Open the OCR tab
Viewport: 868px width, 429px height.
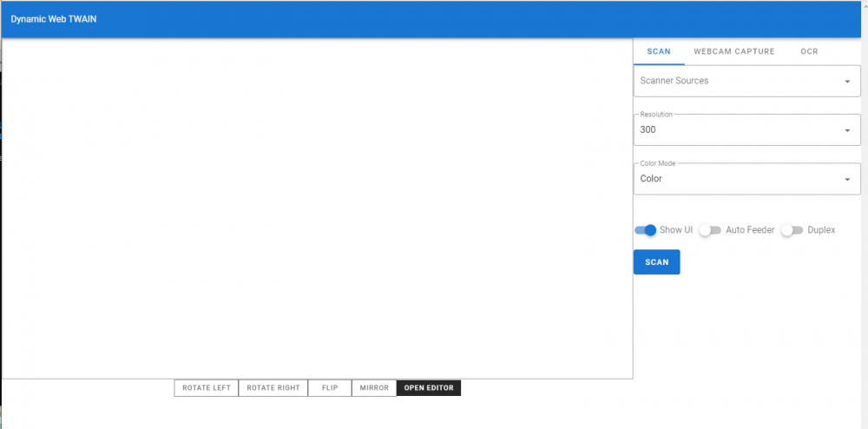(809, 51)
